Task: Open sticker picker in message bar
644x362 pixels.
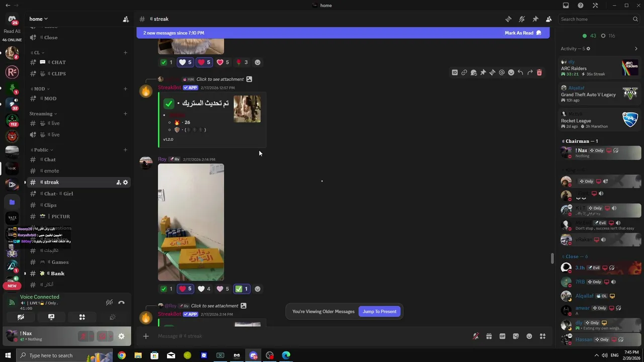Action: coord(516,336)
